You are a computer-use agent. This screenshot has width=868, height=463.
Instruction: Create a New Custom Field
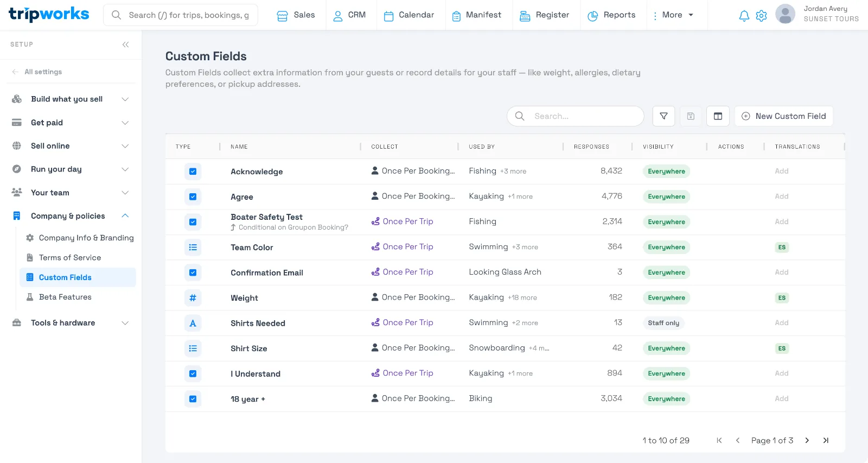[783, 116]
